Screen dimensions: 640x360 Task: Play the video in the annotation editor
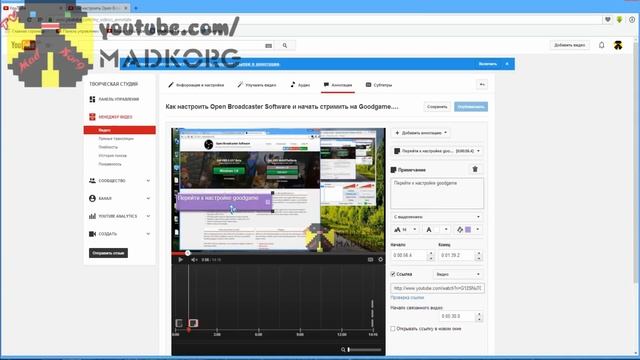click(180, 260)
